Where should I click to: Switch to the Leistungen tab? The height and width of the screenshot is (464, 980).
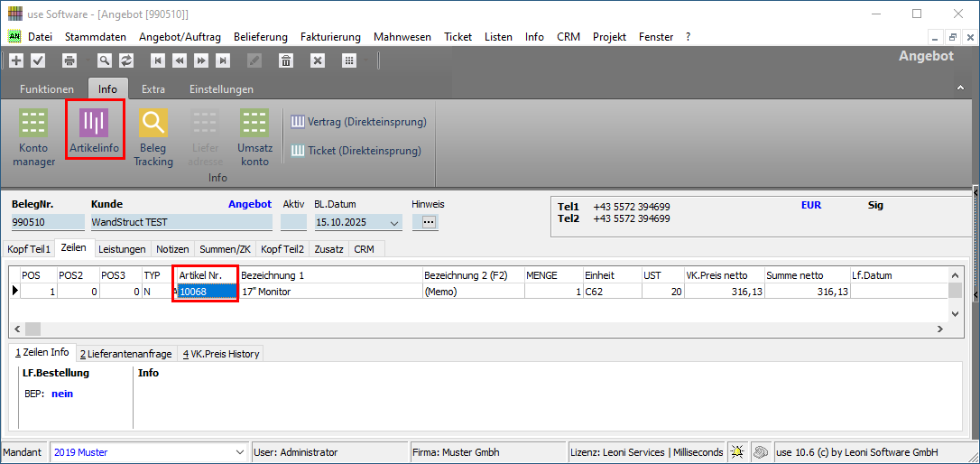click(122, 248)
